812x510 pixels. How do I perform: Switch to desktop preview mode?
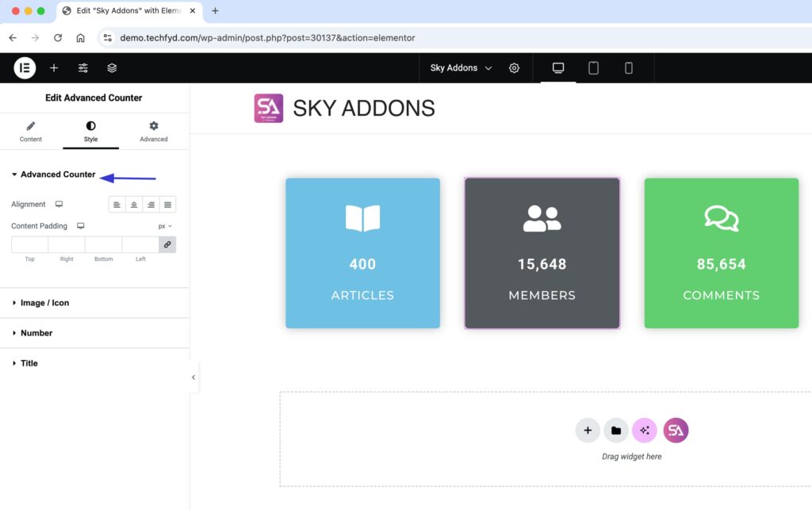(558, 68)
